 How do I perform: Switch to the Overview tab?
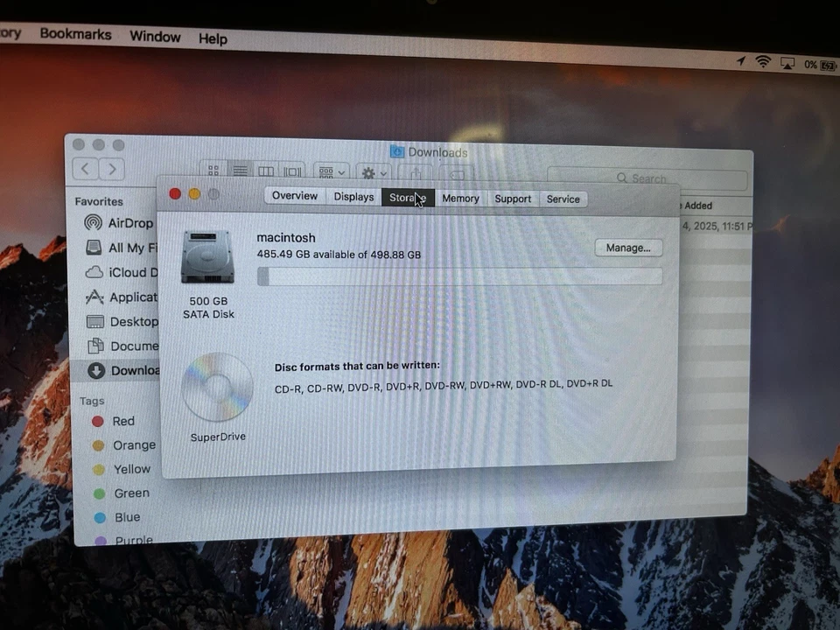(x=295, y=196)
